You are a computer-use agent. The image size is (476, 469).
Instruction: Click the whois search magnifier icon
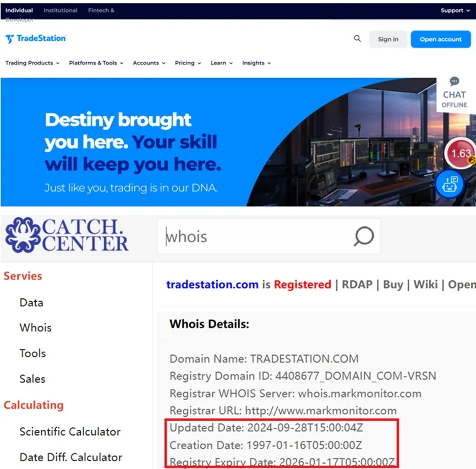click(x=364, y=236)
